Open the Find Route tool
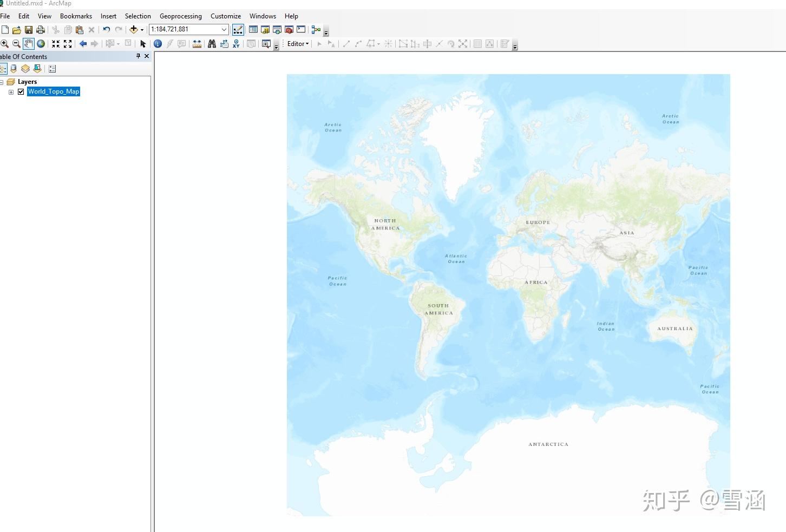 224,44
